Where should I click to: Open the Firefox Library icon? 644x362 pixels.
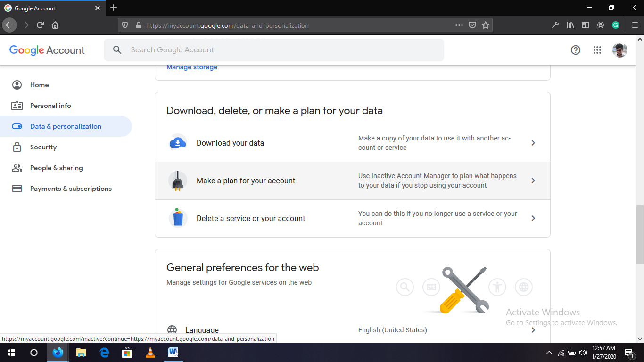pyautogui.click(x=570, y=25)
